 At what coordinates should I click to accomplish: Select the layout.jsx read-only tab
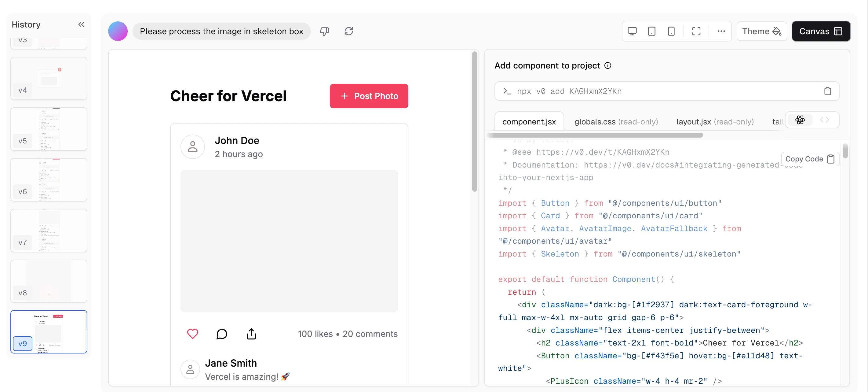point(715,121)
